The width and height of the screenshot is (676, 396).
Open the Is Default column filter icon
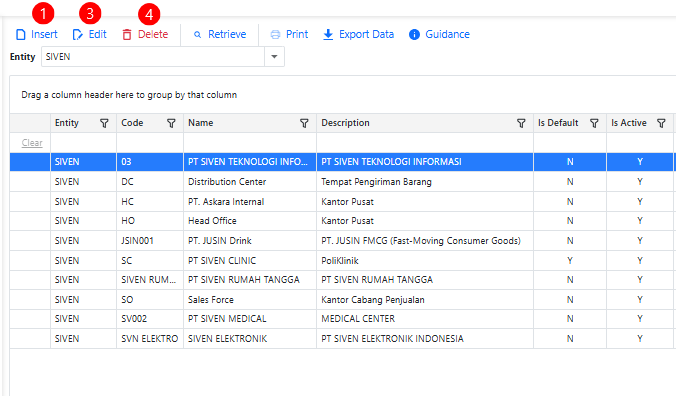[x=595, y=123]
